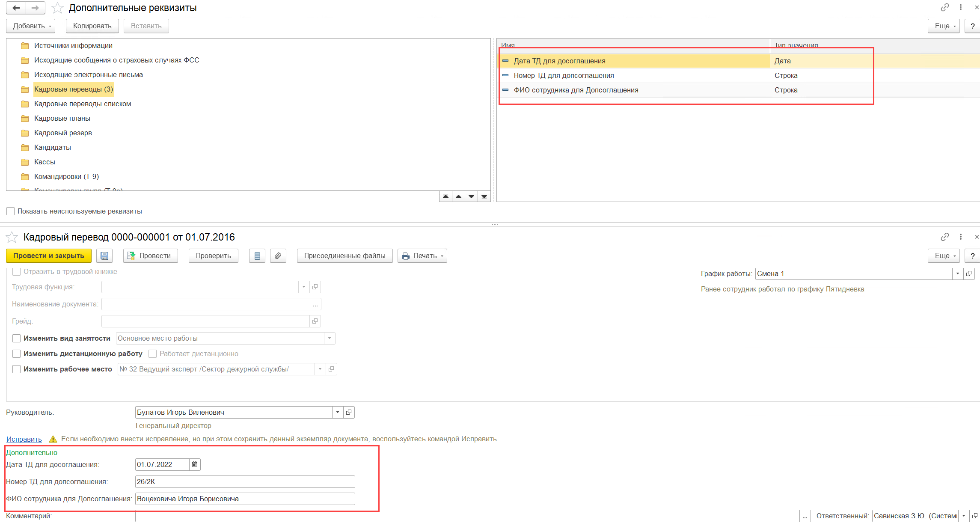Screen dimensions: 980x526
Task: Copy link icon in Дополнительные реквизиты header
Action: [x=944, y=7]
